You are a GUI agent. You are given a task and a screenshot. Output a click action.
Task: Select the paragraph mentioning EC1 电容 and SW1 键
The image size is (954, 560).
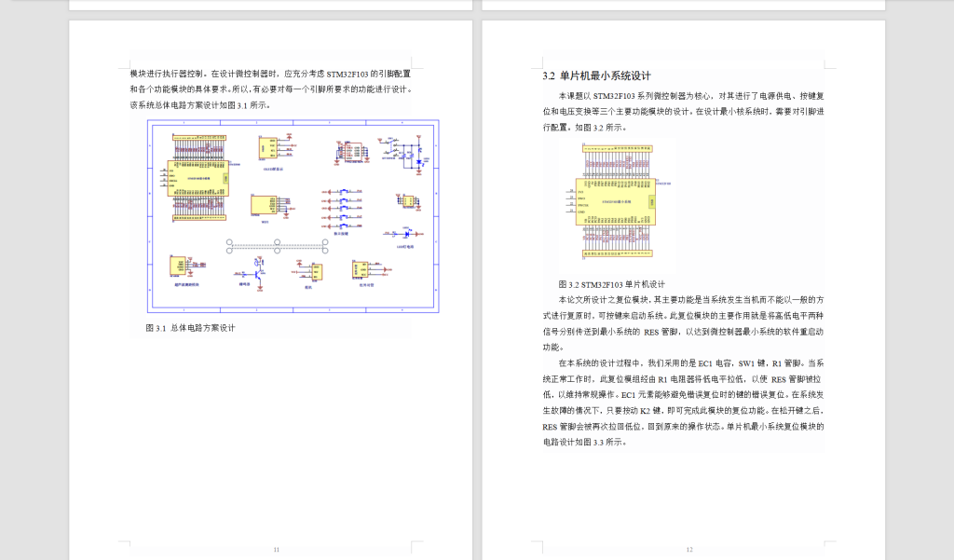coord(717,364)
